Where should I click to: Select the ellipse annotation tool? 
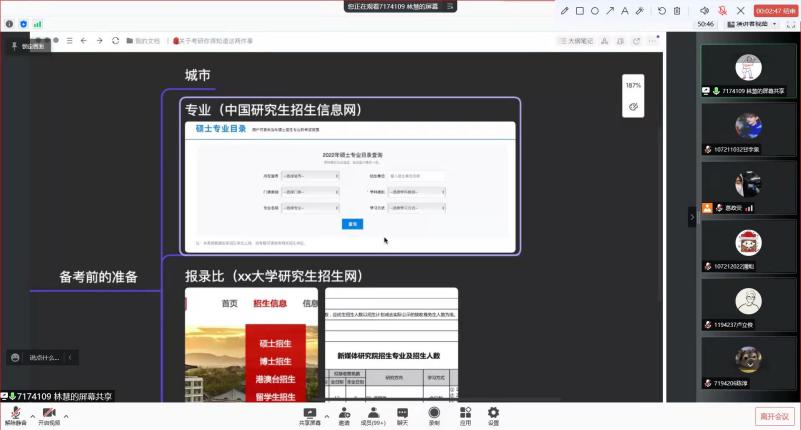coord(595,11)
